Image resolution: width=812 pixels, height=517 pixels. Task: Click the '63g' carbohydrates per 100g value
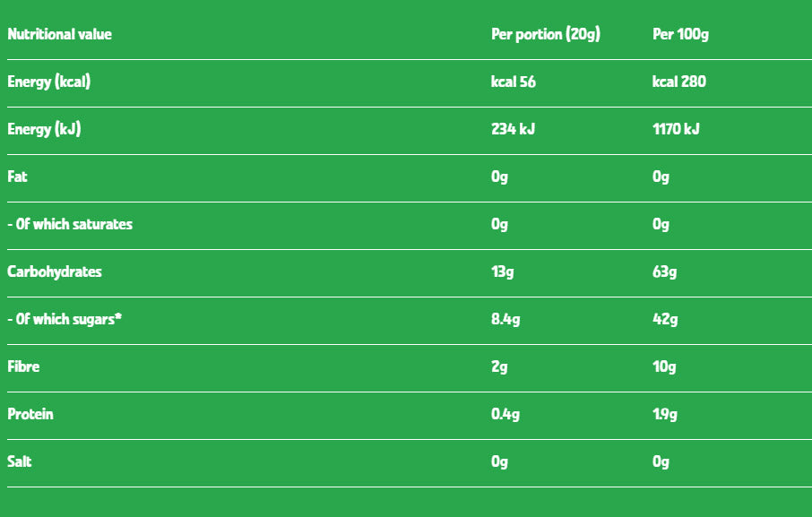(664, 272)
